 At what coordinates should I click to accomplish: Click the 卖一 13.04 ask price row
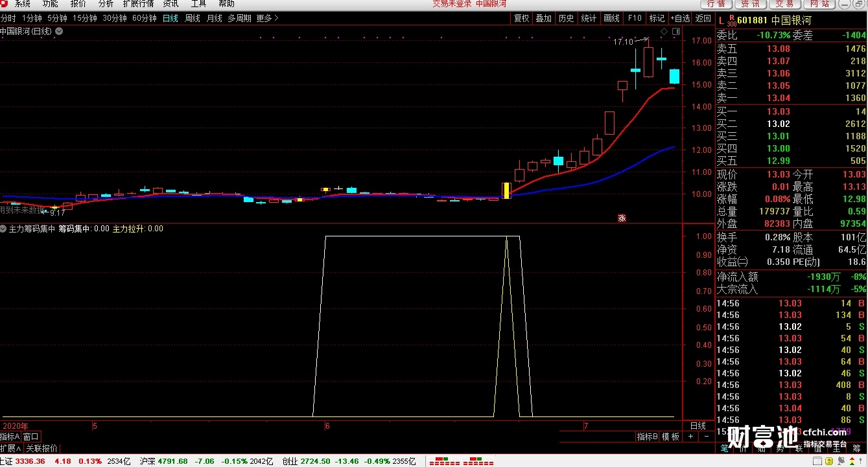click(791, 98)
